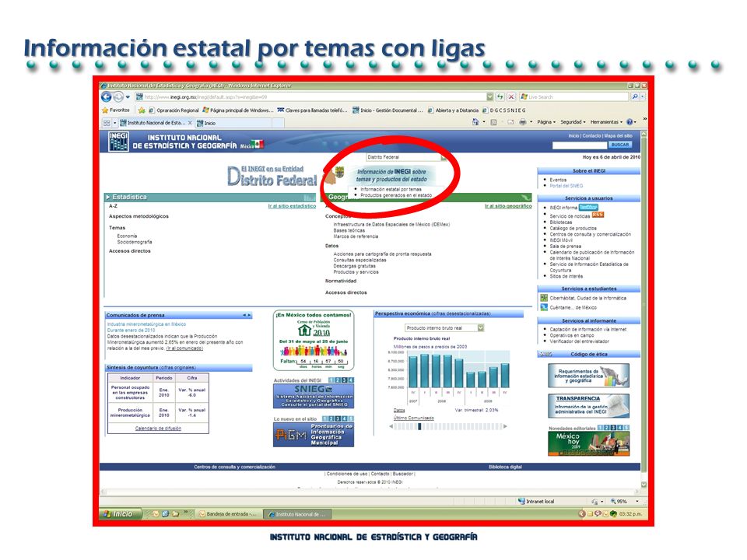Viewport: 747px width, 560px height.
Task: Click the Live Search magnifier icon
Action: (635, 96)
